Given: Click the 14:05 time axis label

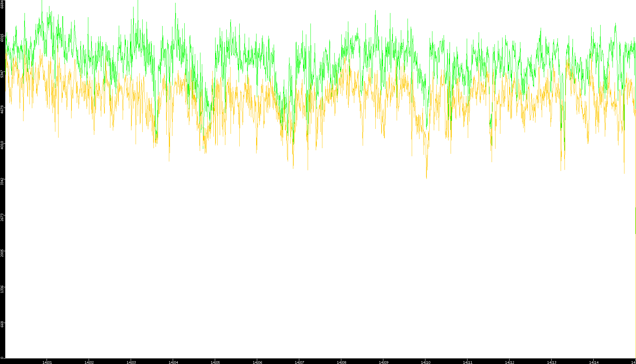Looking at the screenshot, I should tap(216, 362).
